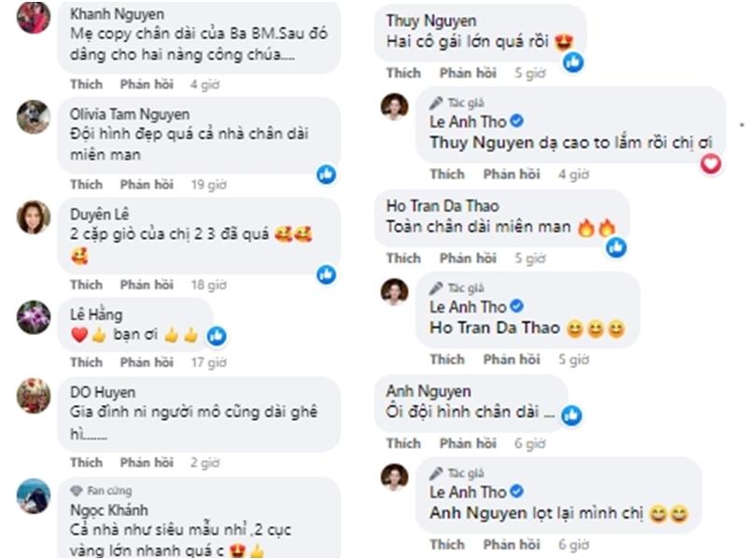Click the like reaction on Thuy Nguyen's comment

(x=572, y=62)
